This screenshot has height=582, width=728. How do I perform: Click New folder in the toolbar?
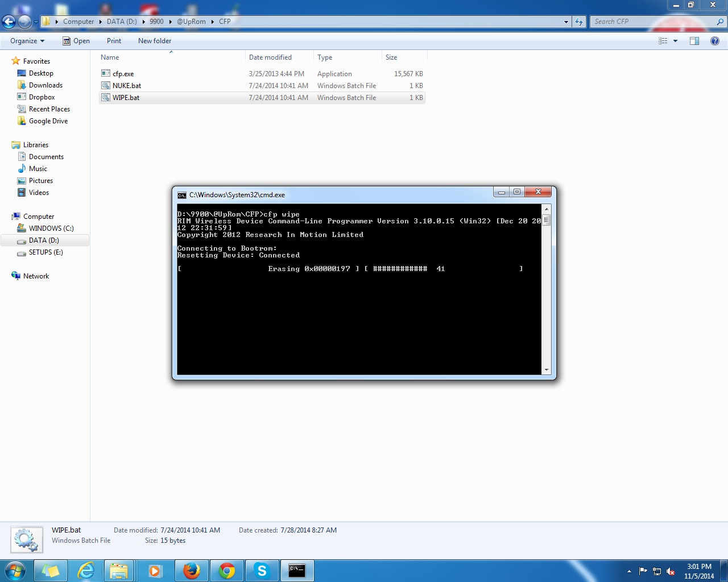154,41
